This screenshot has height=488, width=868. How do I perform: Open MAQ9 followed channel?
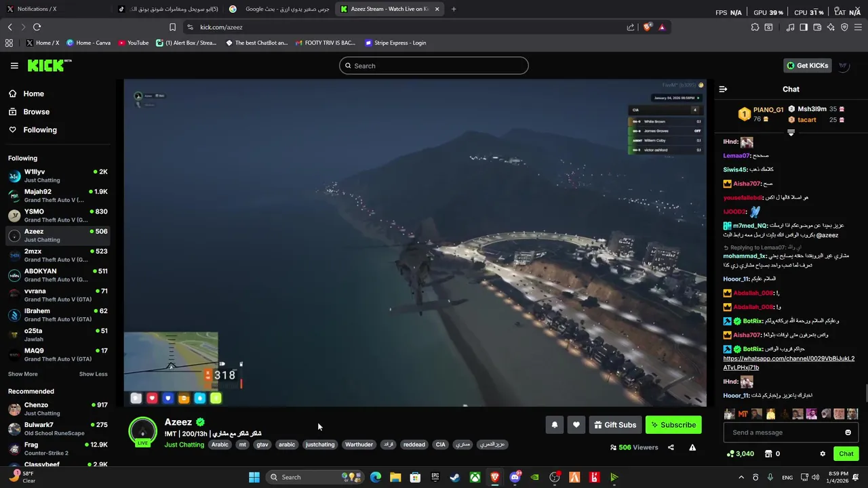(x=58, y=354)
